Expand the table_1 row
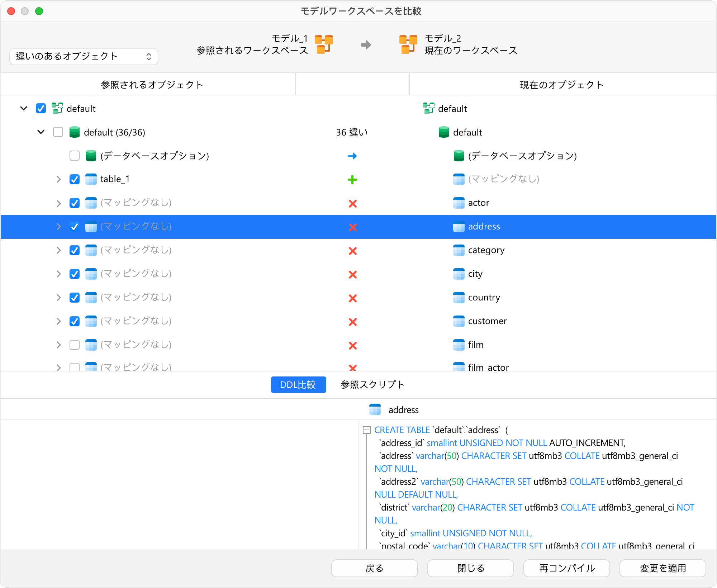The image size is (717, 588). click(59, 179)
